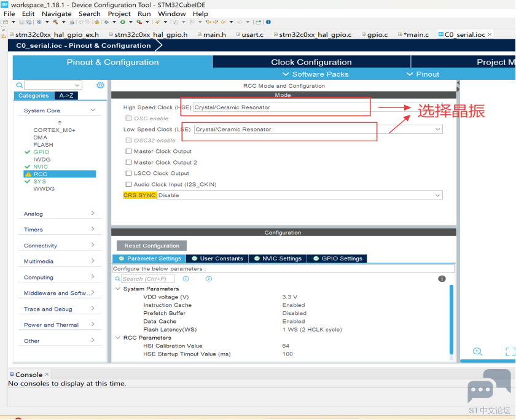The image size is (516, 420).
Task: Click the info icon in Parameter Settings
Action: coord(442,279)
